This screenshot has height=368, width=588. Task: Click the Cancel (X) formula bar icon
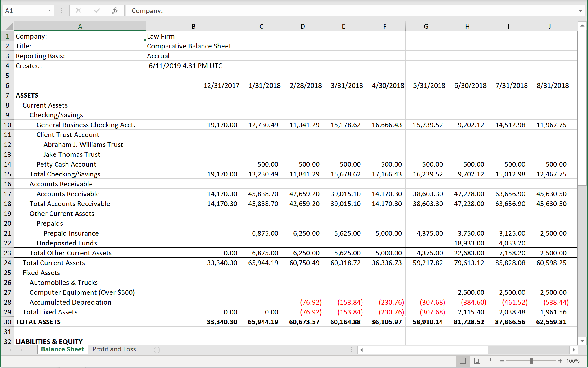point(78,11)
